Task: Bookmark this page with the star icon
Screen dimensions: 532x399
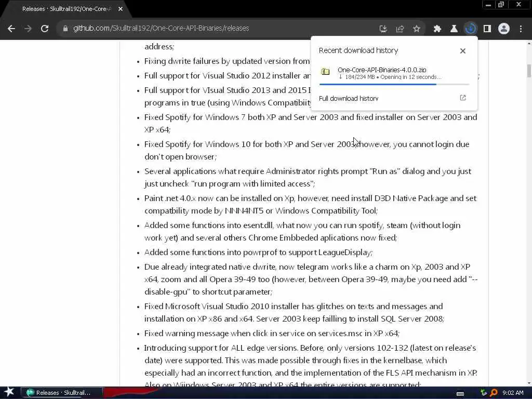Action: click(417, 29)
